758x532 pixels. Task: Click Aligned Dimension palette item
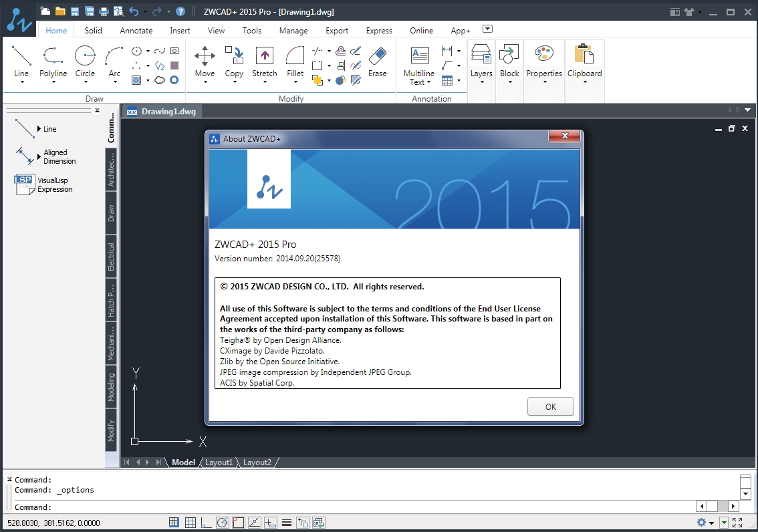[45, 156]
